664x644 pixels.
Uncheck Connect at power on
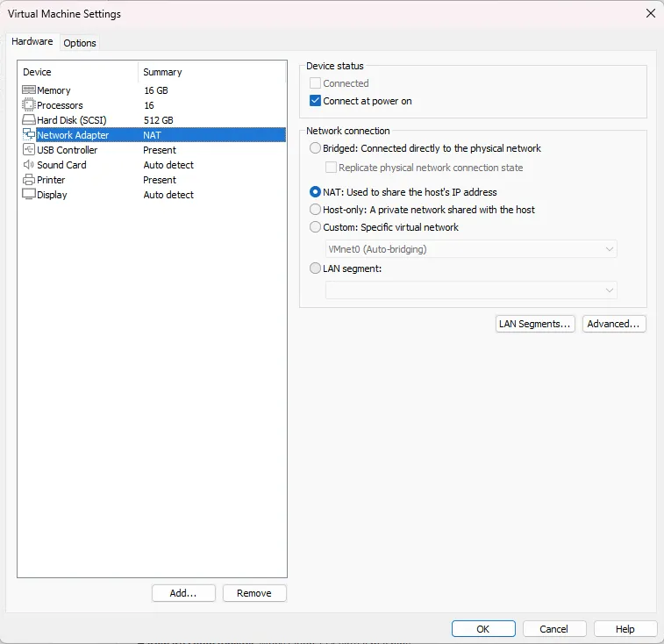(316, 101)
